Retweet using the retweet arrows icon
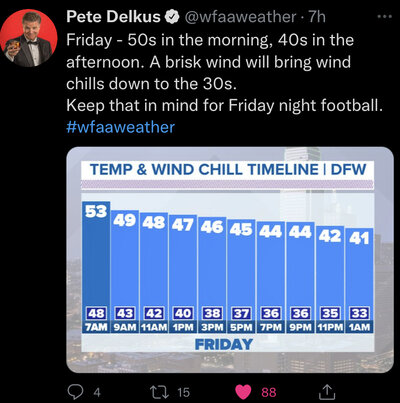400x403 pixels. pos(159,392)
